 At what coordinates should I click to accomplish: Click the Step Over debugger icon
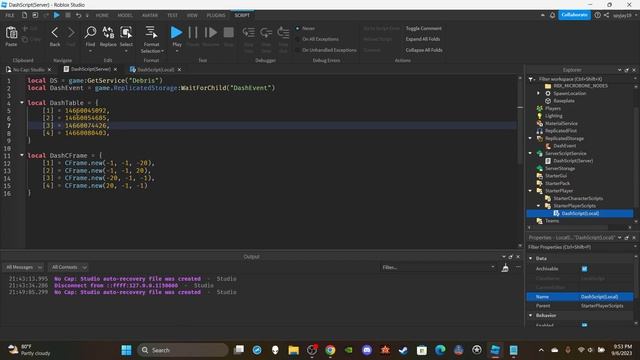(x=266, y=32)
